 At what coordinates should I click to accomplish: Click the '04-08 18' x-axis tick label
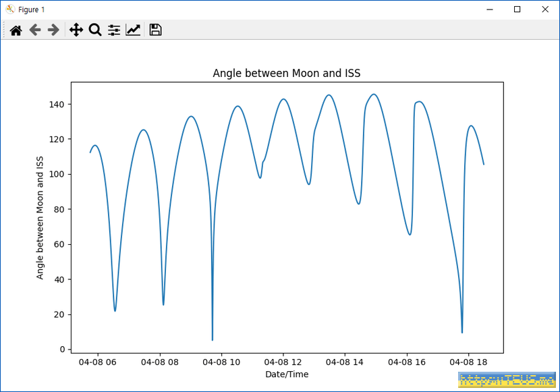pyautogui.click(x=468, y=362)
